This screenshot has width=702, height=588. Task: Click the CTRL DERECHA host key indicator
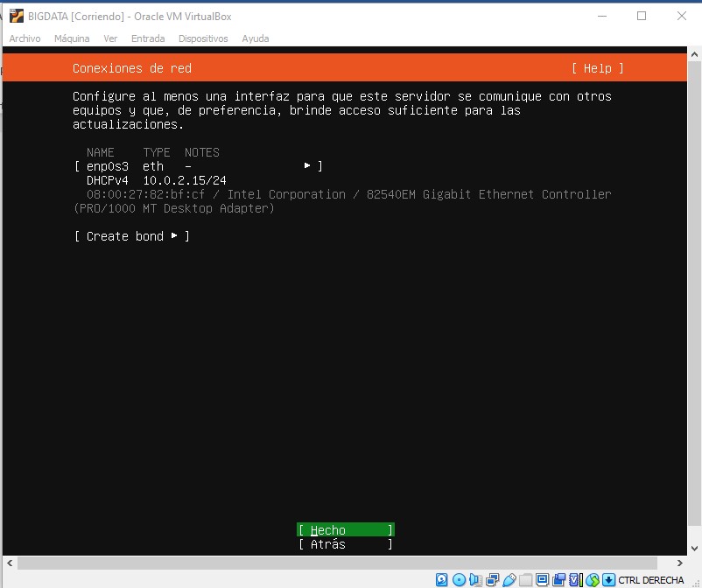pos(649,578)
